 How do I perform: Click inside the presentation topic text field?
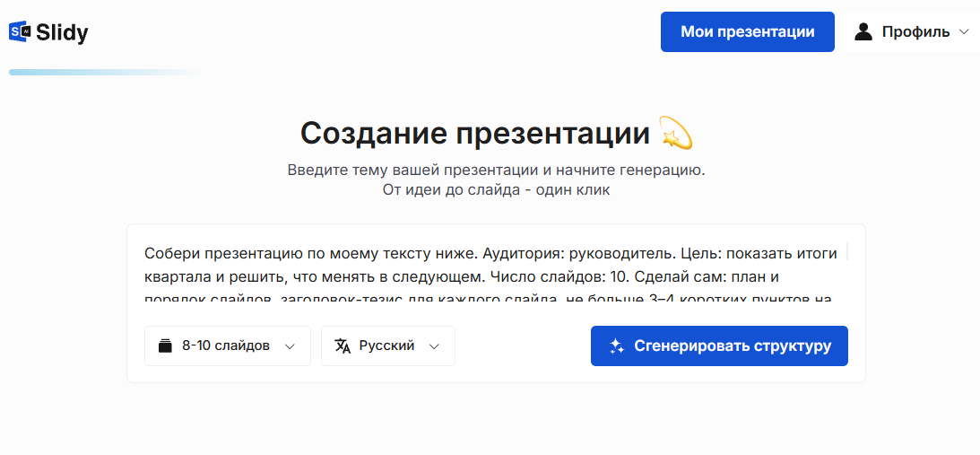492,272
